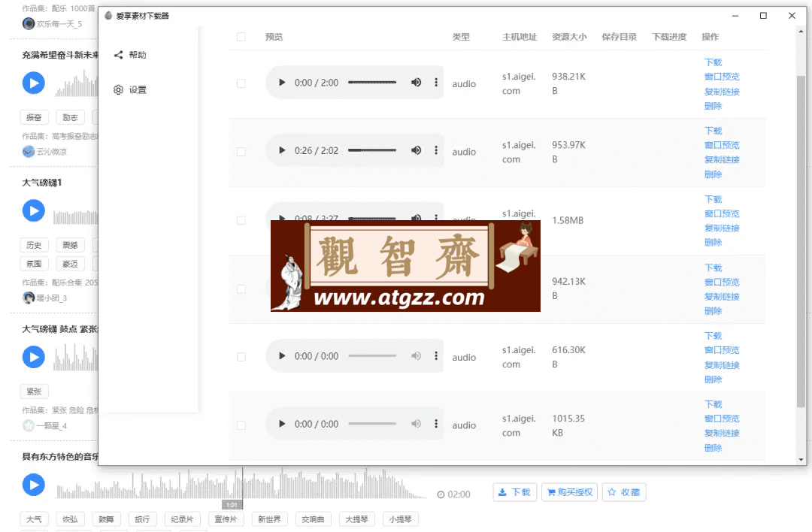Select the 历史 tag on the webpage
Screen dimensions: 812x532
(34, 245)
